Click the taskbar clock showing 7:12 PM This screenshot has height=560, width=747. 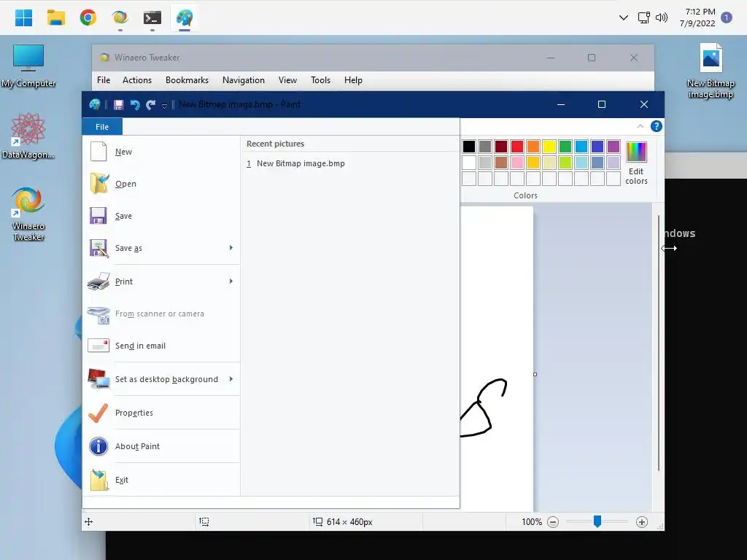point(697,17)
